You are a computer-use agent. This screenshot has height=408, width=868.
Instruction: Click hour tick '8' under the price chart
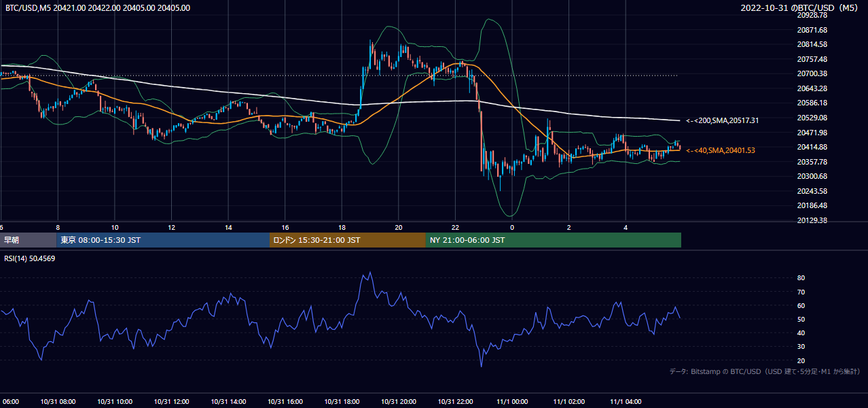pos(58,227)
